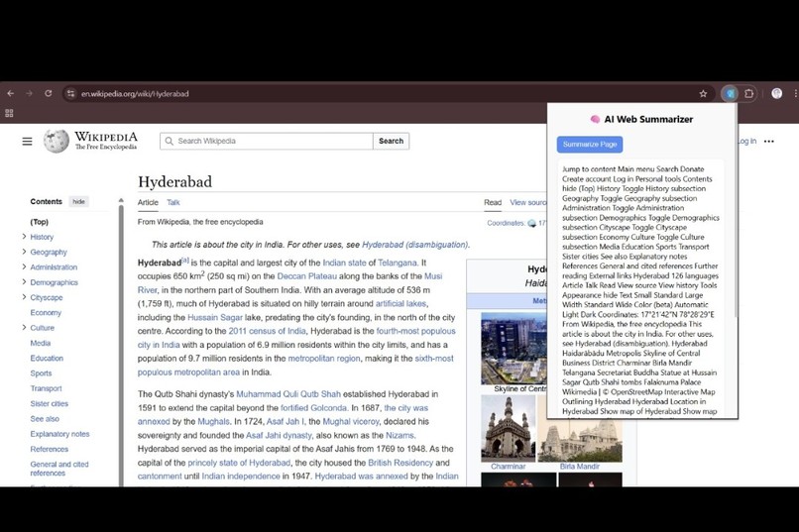The width and height of the screenshot is (799, 532).
Task: Open Wikipedia main menu hamburger icon
Action: coord(27,141)
